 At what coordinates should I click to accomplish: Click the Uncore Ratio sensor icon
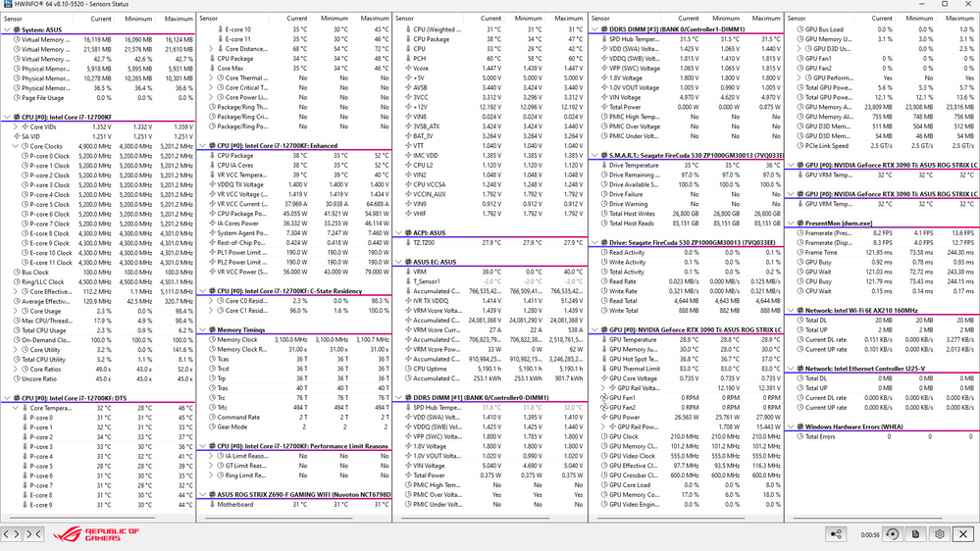[17, 379]
